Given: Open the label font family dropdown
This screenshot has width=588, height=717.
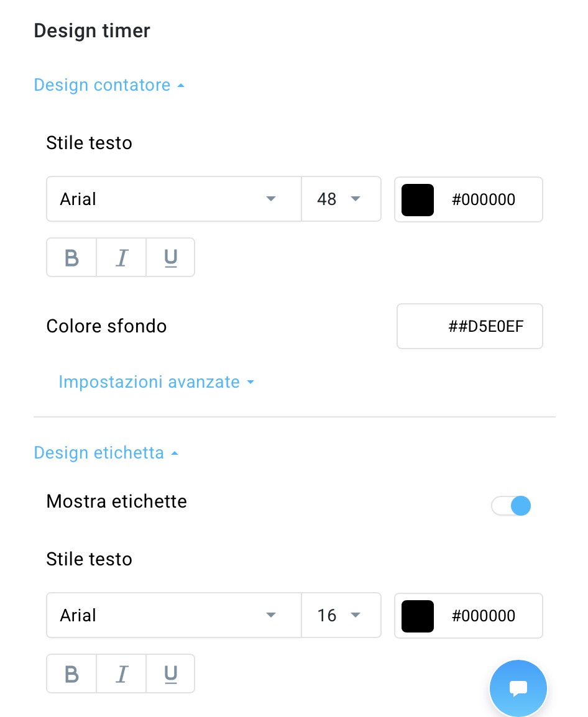Looking at the screenshot, I should 173,615.
